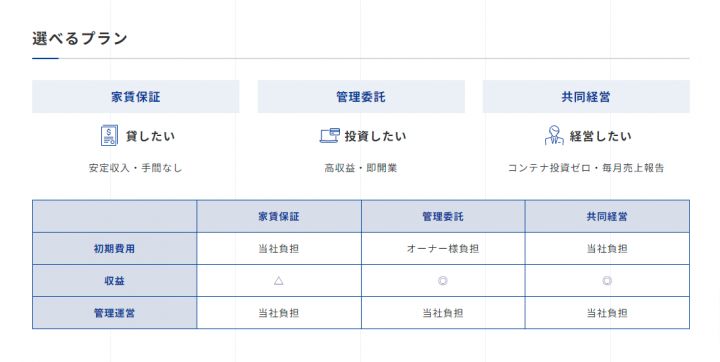The image size is (720, 362).
Task: Click the 経営したい heading text
Action: click(x=601, y=136)
